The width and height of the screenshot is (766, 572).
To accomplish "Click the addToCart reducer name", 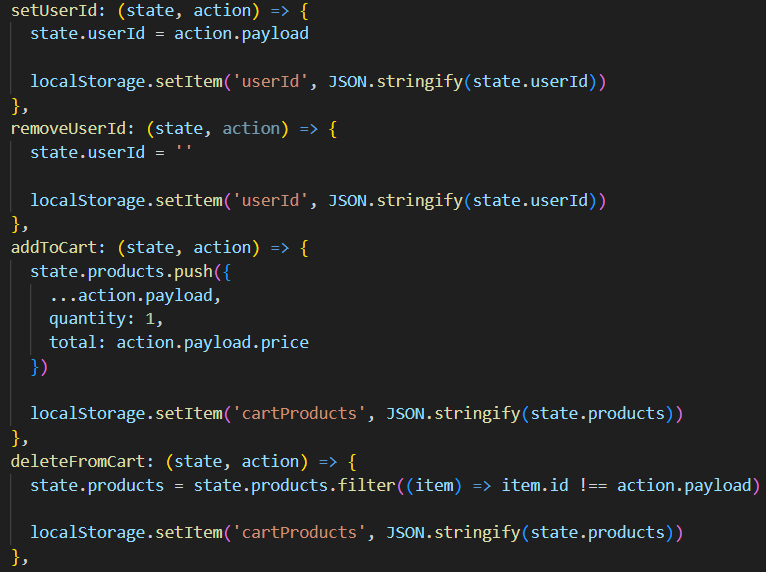I will coord(54,248).
